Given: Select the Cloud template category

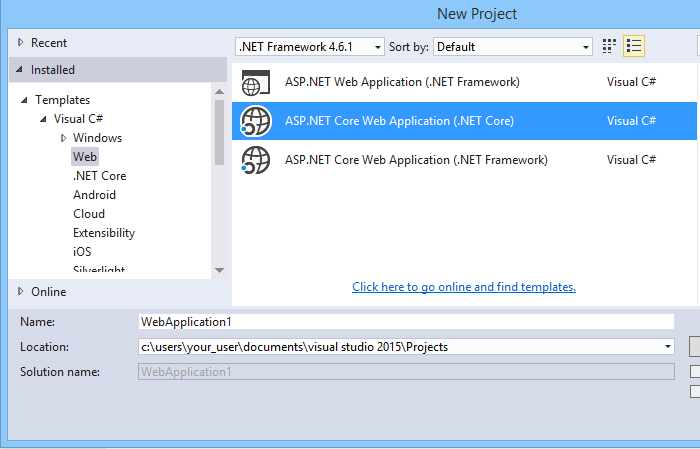Looking at the screenshot, I should coord(89,214).
